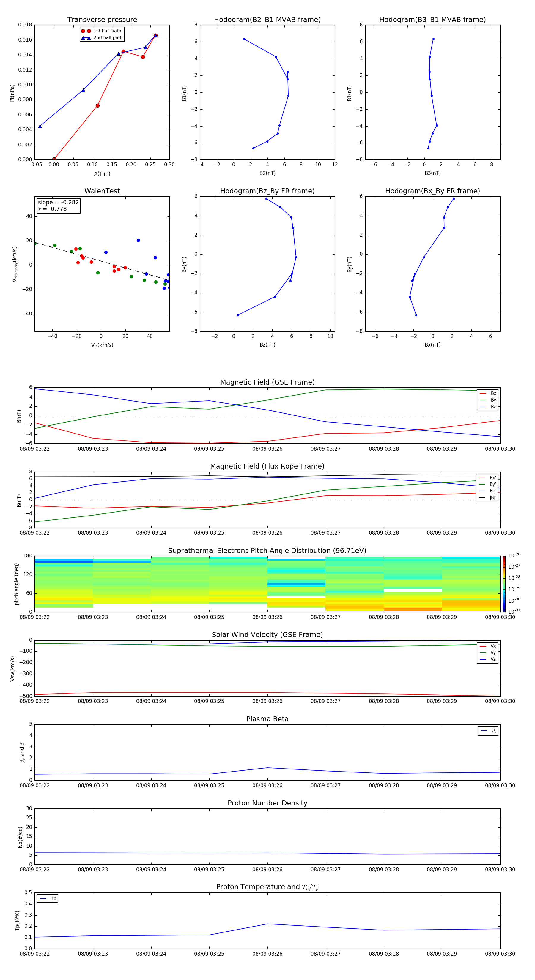The image size is (535, 980).
Task: Click the 'B2(nT)' x-axis label
Action: coord(267,173)
